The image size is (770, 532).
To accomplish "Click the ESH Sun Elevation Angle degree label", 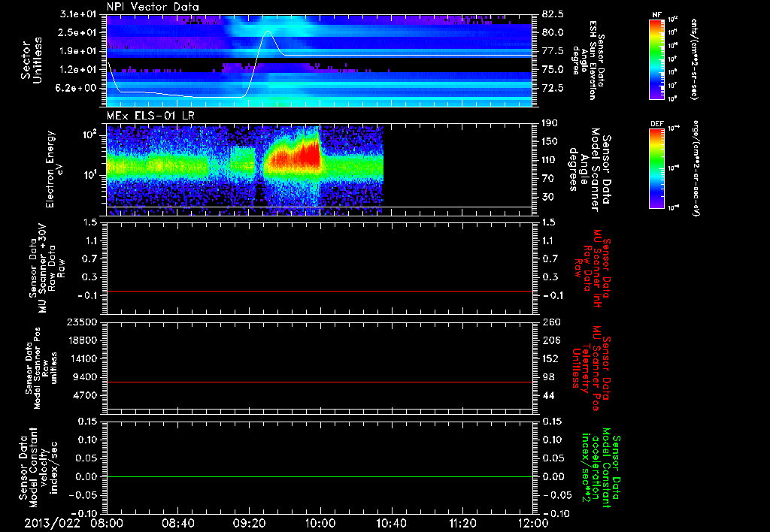I will tap(587, 60).
